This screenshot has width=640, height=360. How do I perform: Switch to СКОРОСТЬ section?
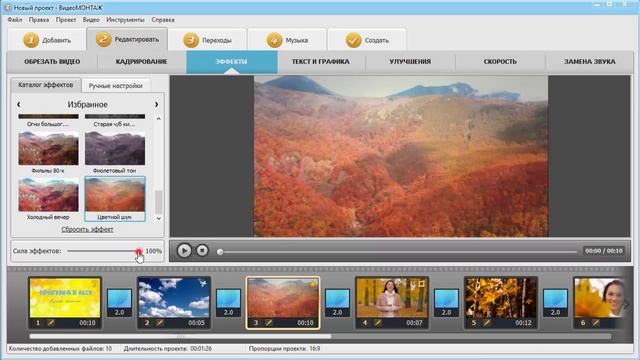click(x=500, y=62)
